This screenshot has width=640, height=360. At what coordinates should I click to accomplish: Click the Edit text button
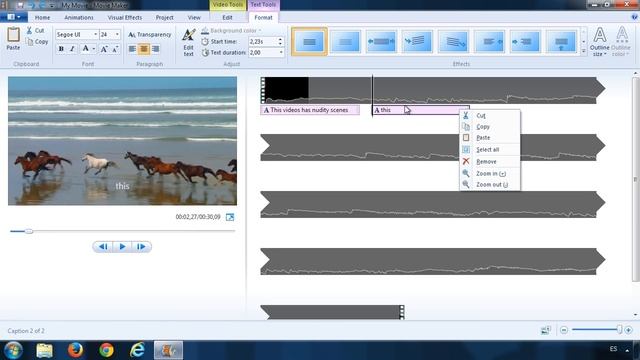(x=188, y=42)
